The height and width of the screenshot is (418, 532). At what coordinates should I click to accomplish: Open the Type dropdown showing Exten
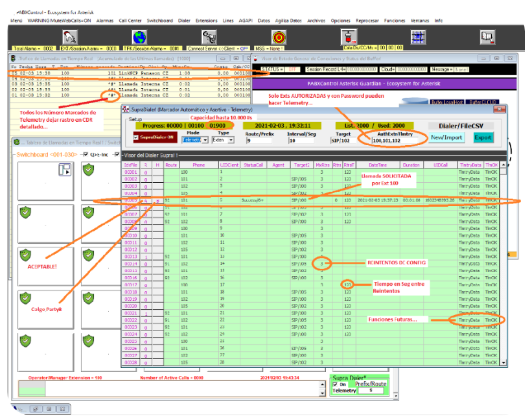pos(231,140)
